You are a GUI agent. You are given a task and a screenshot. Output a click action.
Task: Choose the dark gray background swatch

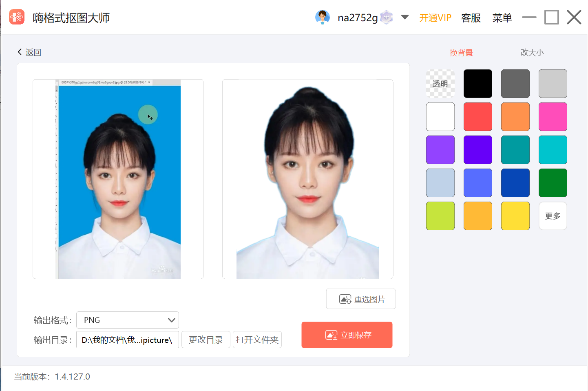[x=515, y=84]
